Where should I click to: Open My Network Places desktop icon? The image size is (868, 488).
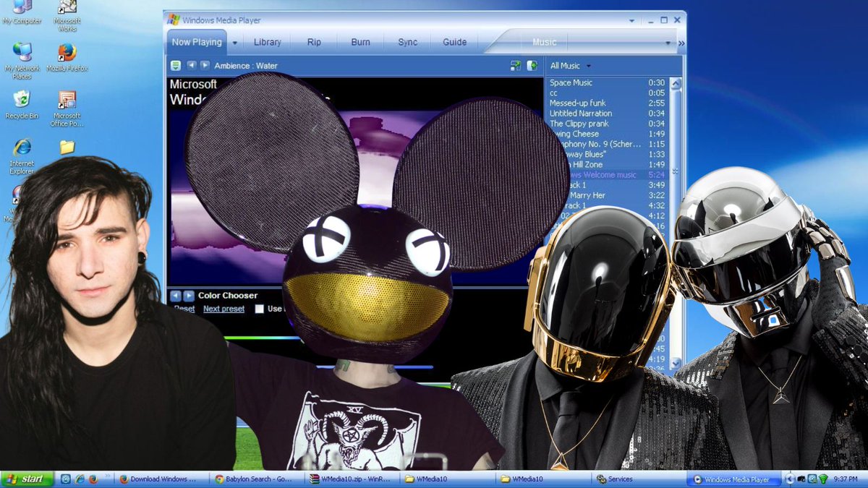pos(22,61)
